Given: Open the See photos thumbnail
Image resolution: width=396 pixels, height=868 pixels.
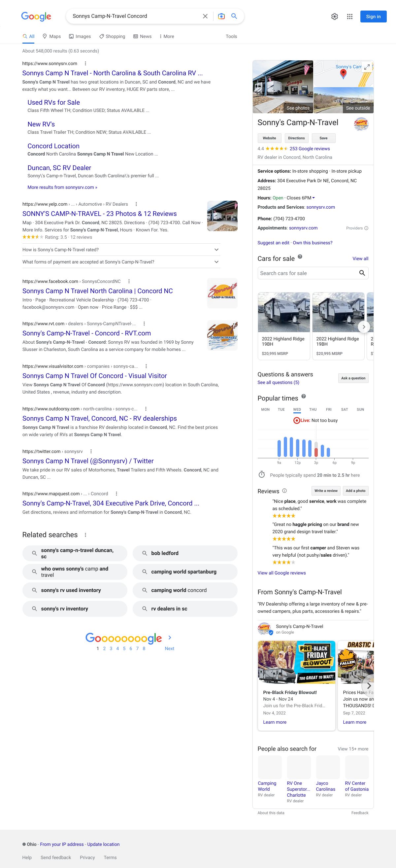Looking at the screenshot, I should [283, 87].
